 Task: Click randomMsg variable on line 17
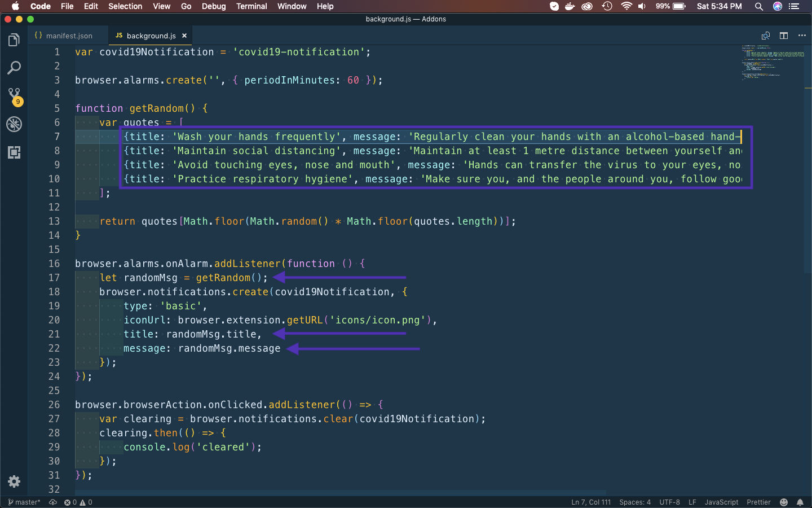point(151,278)
